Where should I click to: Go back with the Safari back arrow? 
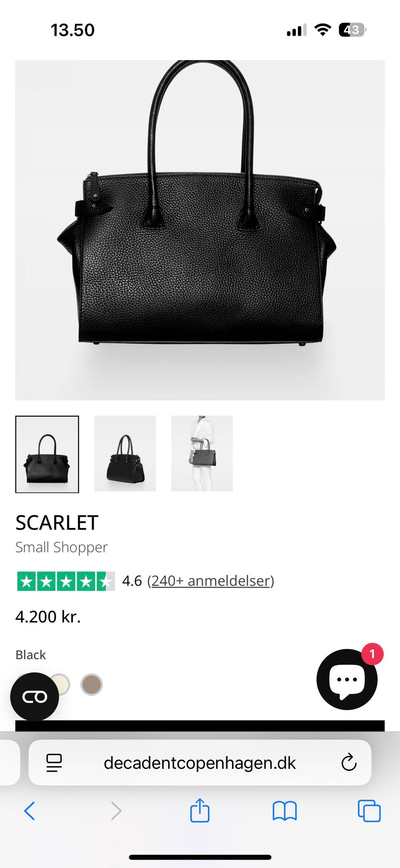(30, 811)
